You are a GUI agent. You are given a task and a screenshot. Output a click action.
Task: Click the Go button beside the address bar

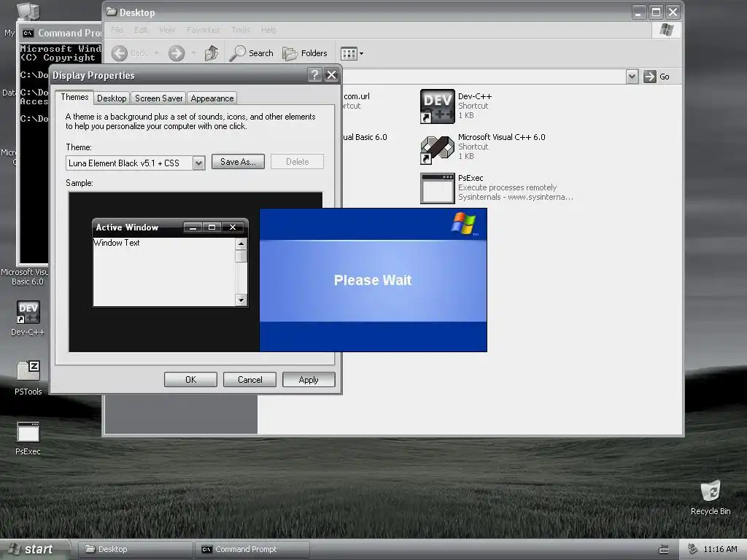(657, 77)
